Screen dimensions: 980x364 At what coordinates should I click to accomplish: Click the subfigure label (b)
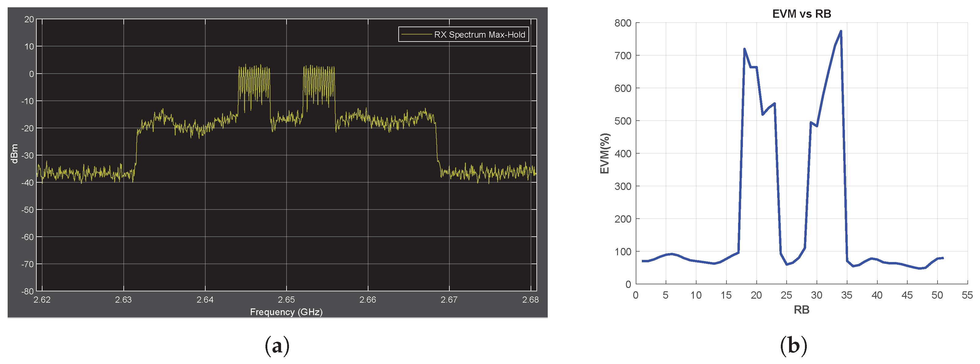(793, 346)
